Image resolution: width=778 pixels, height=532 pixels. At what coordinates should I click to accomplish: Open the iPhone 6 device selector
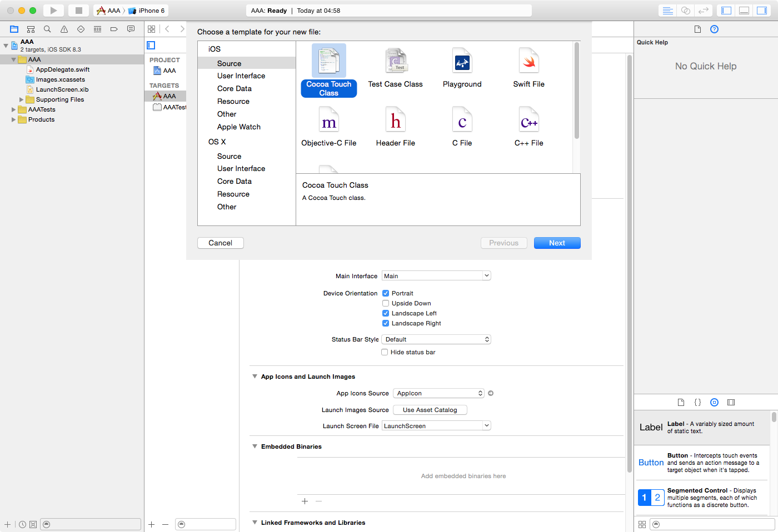click(147, 11)
